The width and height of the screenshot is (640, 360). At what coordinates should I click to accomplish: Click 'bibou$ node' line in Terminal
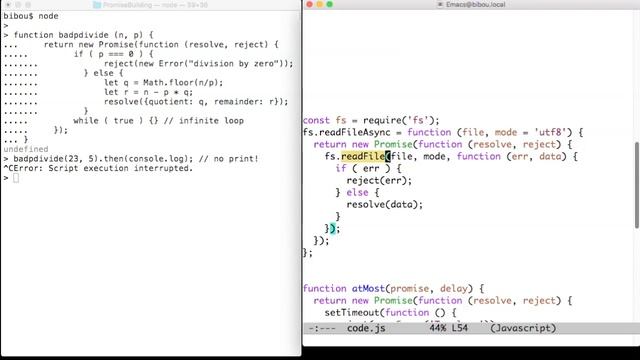pyautogui.click(x=31, y=16)
